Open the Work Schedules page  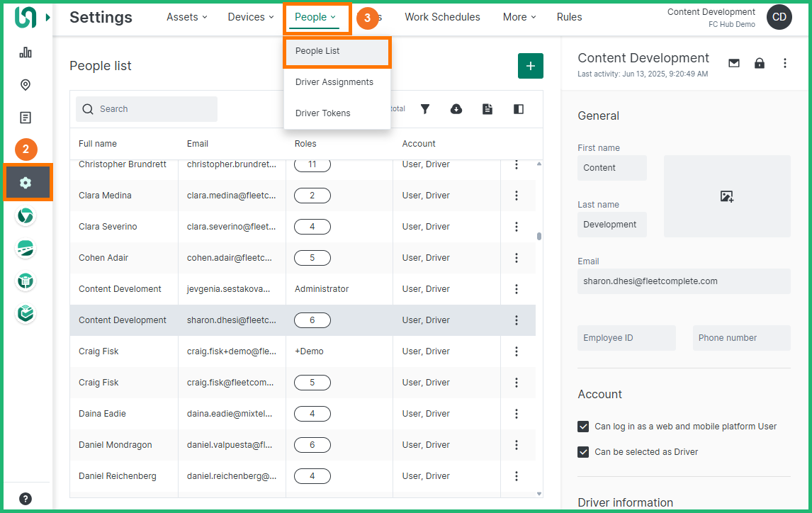[x=442, y=17]
